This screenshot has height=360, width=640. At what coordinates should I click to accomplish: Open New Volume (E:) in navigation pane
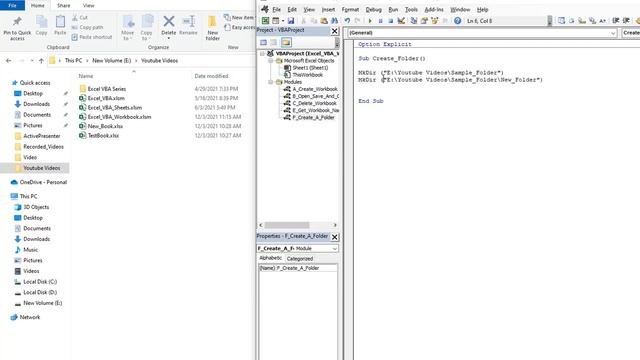[42, 303]
